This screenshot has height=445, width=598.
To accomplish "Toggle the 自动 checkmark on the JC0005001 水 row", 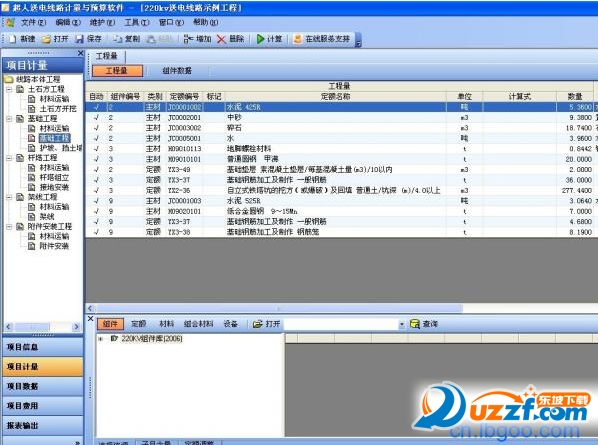I will (x=96, y=138).
